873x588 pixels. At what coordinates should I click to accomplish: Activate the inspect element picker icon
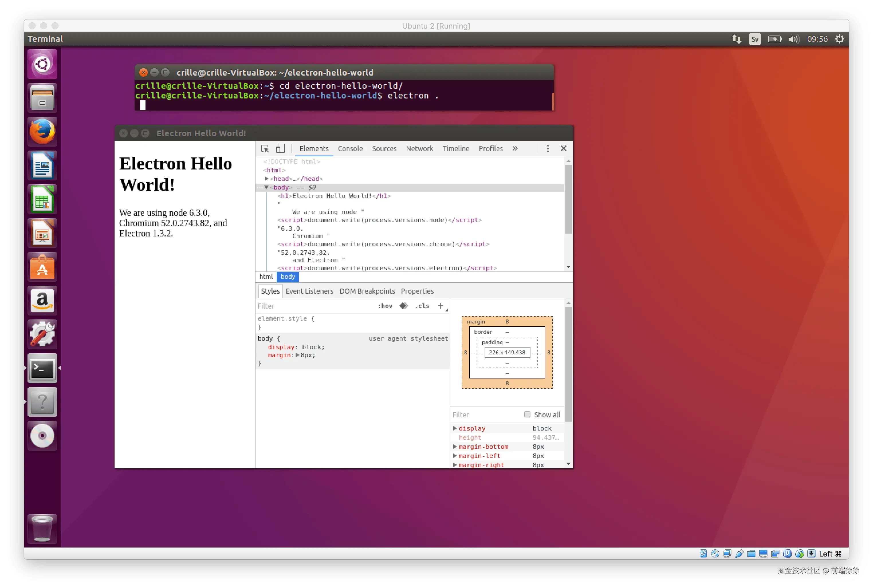[x=265, y=149]
